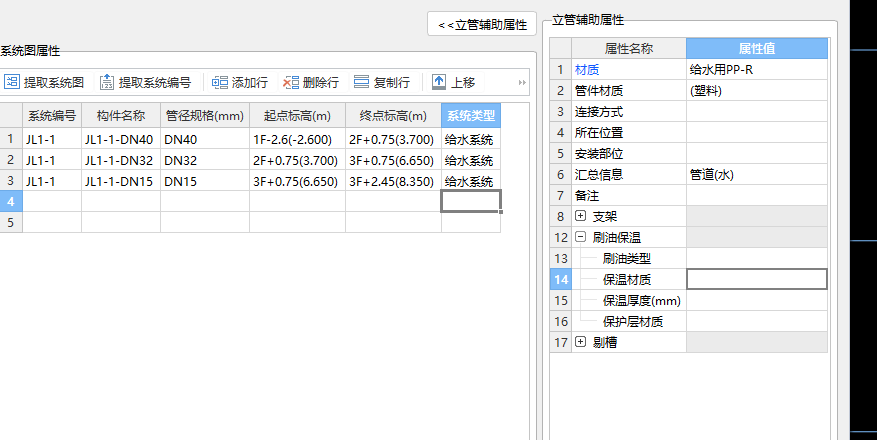Click the empty 保温厚度(mm) value field

click(757, 300)
